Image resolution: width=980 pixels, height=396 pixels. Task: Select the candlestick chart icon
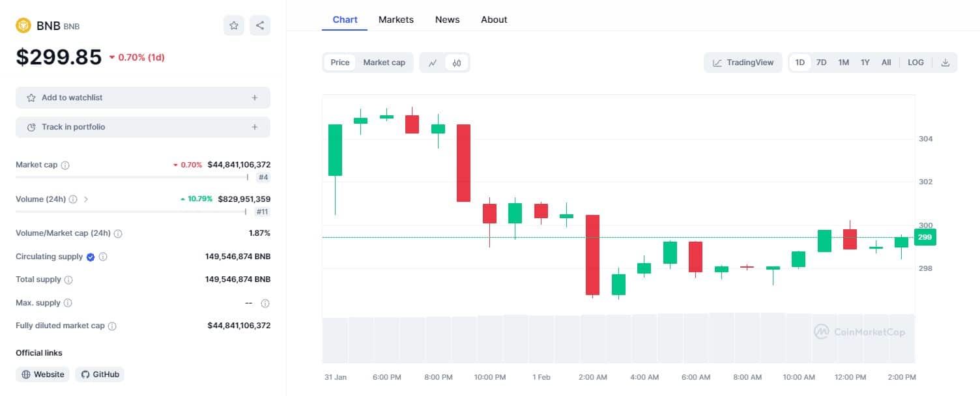pos(457,63)
